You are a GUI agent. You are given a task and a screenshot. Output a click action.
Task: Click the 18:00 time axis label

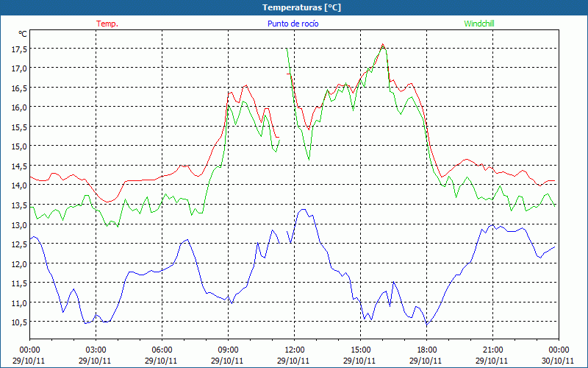point(426,350)
